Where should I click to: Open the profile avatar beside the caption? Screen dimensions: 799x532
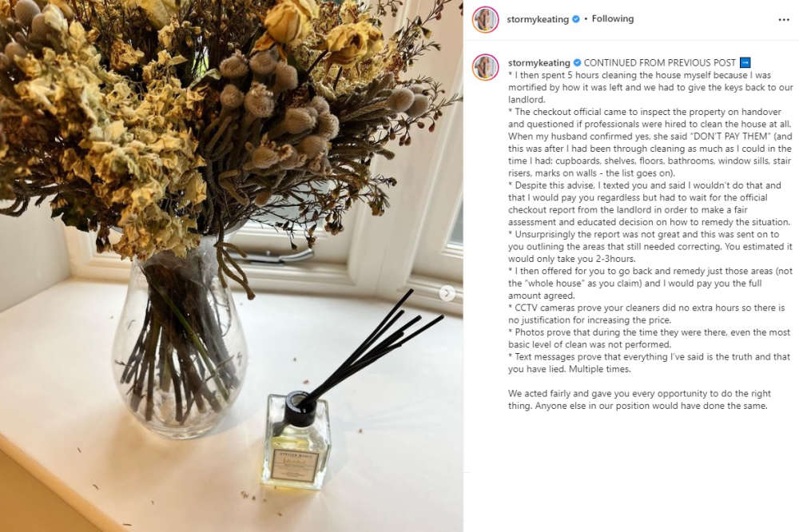point(485,67)
